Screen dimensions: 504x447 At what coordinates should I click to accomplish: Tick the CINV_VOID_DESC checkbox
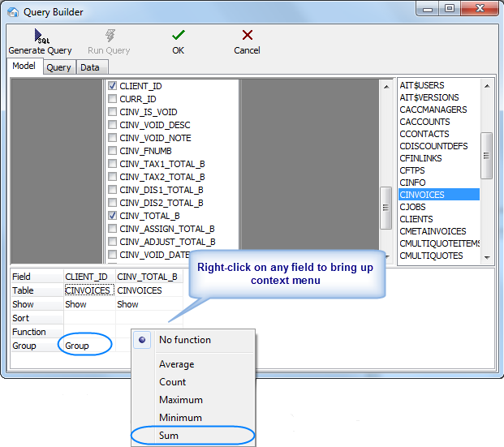coord(112,125)
